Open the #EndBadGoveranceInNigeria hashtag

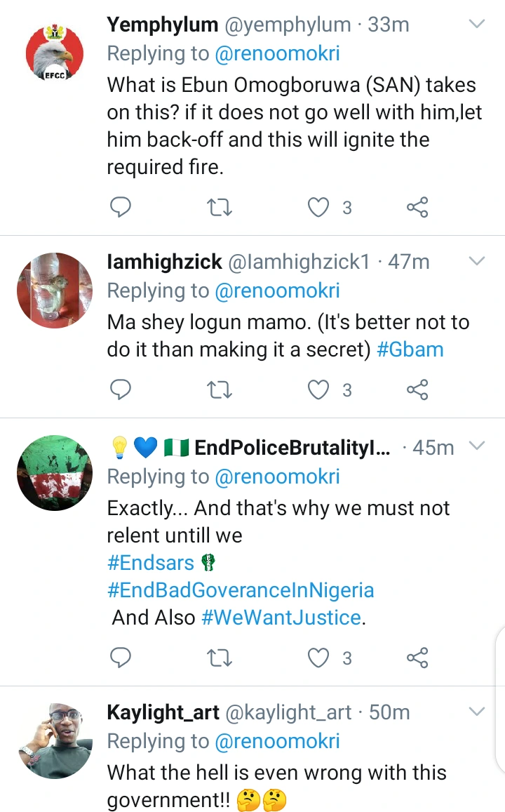coord(241,590)
